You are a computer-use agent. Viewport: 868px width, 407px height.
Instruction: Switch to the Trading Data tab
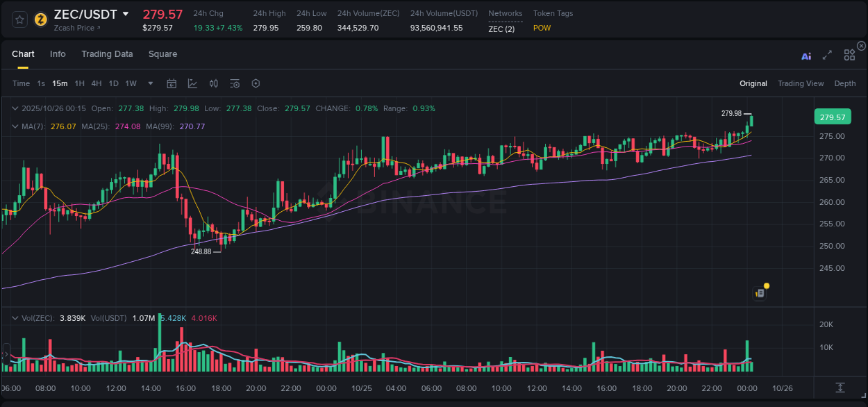point(107,54)
